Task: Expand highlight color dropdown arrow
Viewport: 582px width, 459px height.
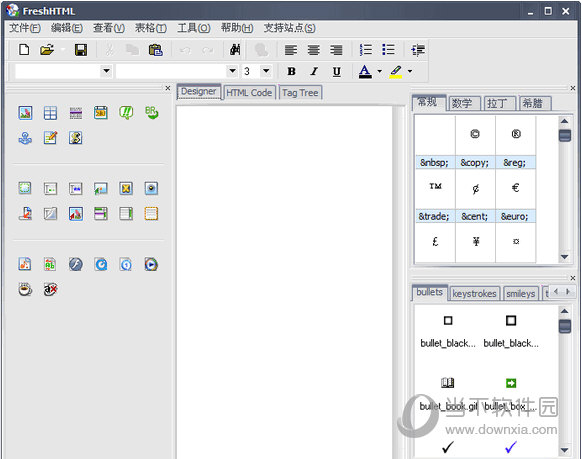Action: (410, 71)
